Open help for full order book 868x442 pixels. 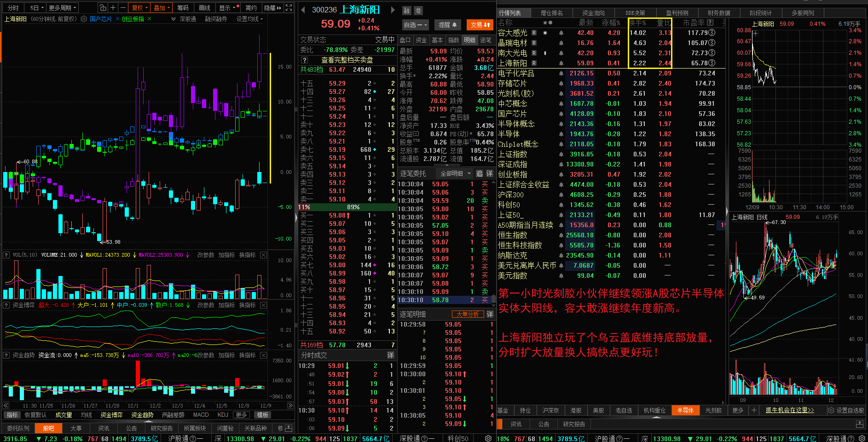point(304,60)
